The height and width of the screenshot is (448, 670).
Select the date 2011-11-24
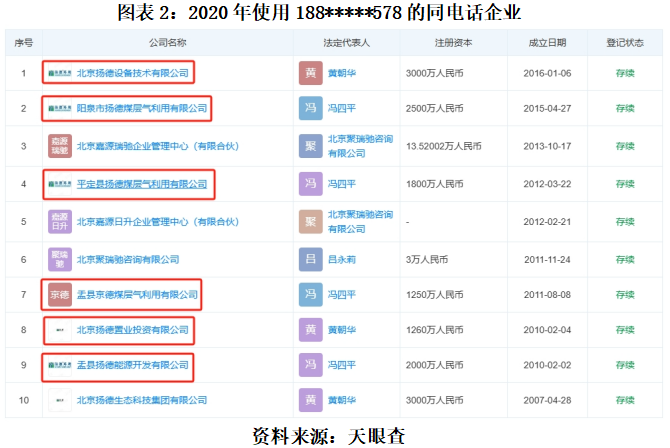[547, 259]
